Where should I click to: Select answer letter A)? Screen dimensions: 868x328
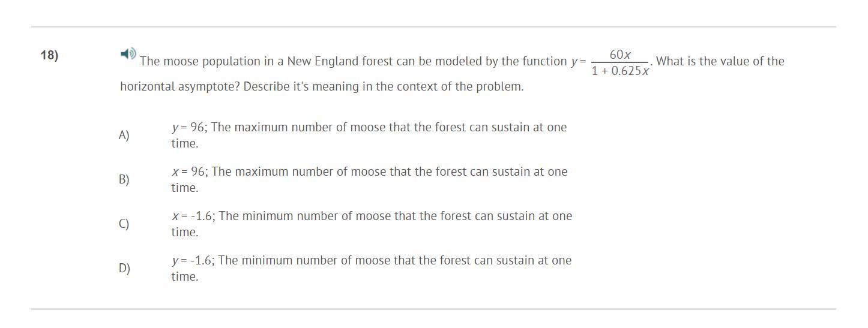click(x=124, y=136)
